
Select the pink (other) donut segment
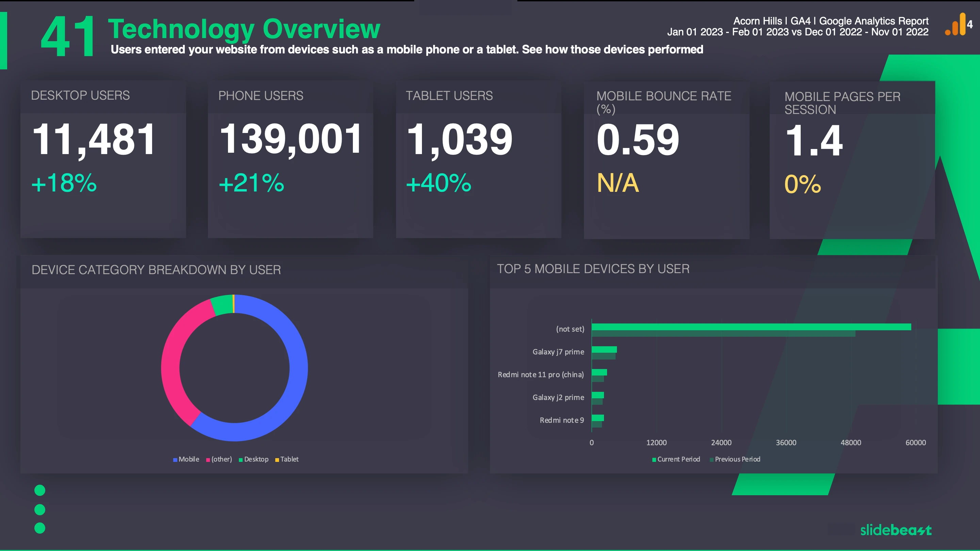pyautogui.click(x=171, y=360)
